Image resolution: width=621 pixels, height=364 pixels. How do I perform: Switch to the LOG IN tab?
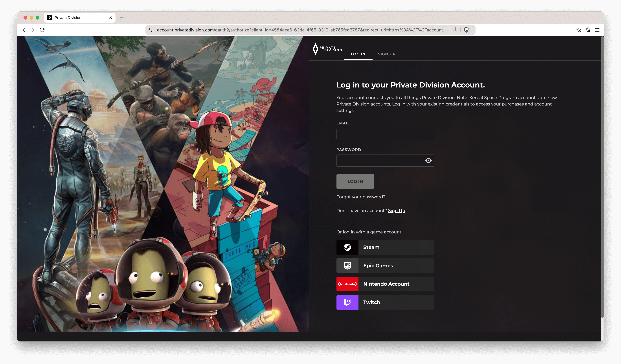[358, 54]
